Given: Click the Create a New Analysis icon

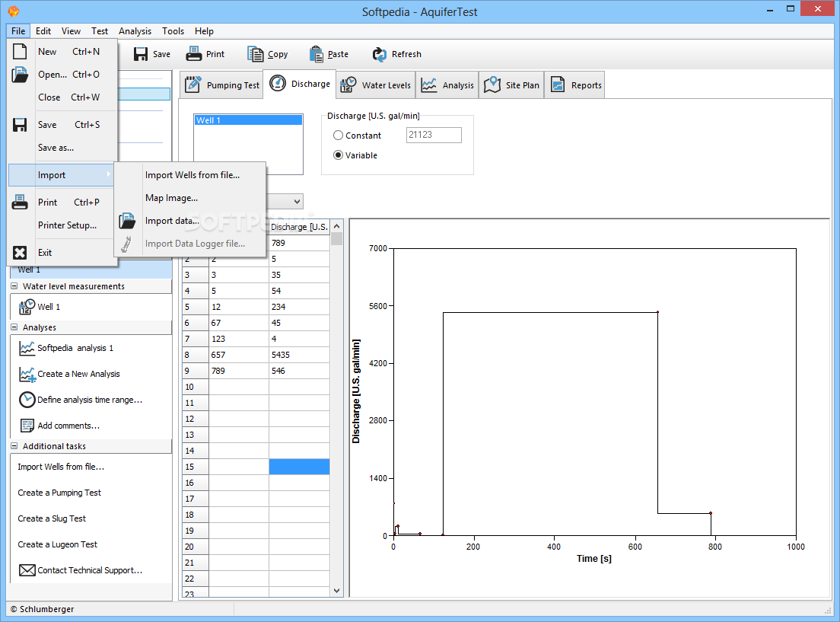Looking at the screenshot, I should coord(27,374).
